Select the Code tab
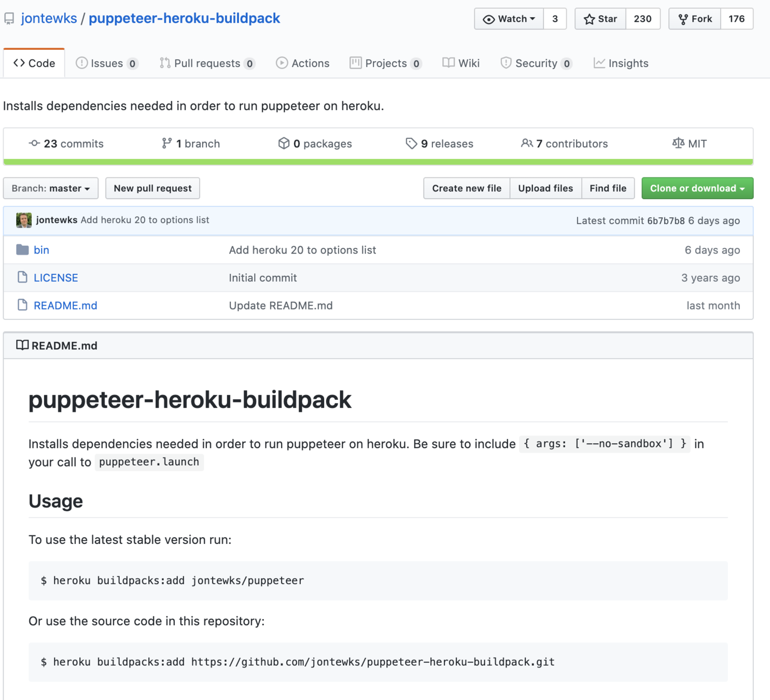770x700 pixels. point(34,63)
